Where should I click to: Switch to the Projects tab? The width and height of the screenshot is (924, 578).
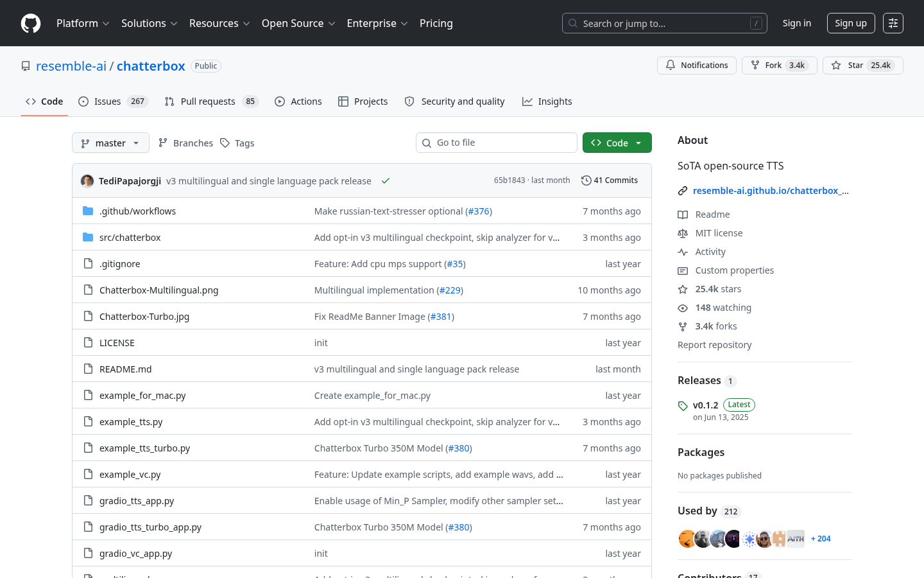(x=363, y=101)
